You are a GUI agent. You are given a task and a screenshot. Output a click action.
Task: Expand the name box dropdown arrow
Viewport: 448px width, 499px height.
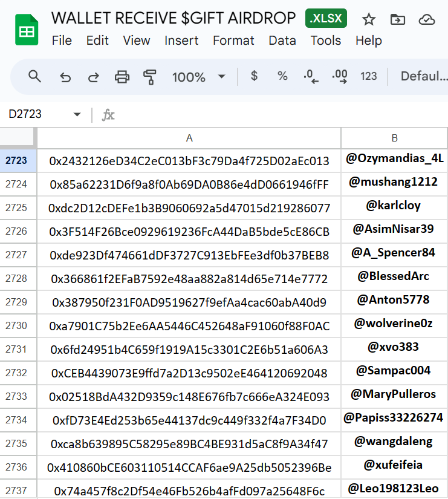click(x=77, y=114)
